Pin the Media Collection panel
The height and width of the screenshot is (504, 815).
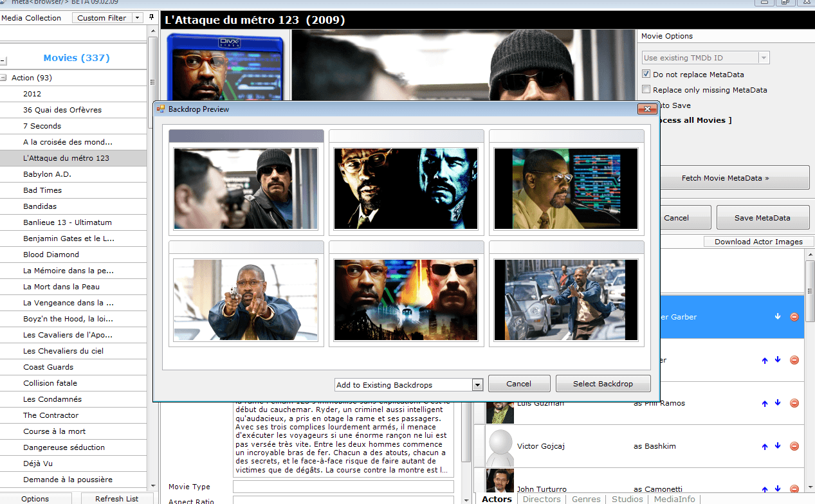(151, 17)
